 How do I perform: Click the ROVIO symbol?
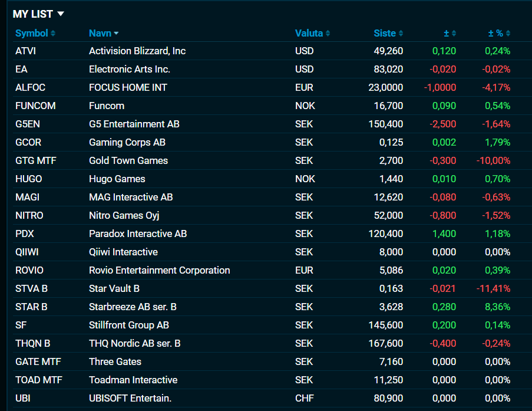29,271
